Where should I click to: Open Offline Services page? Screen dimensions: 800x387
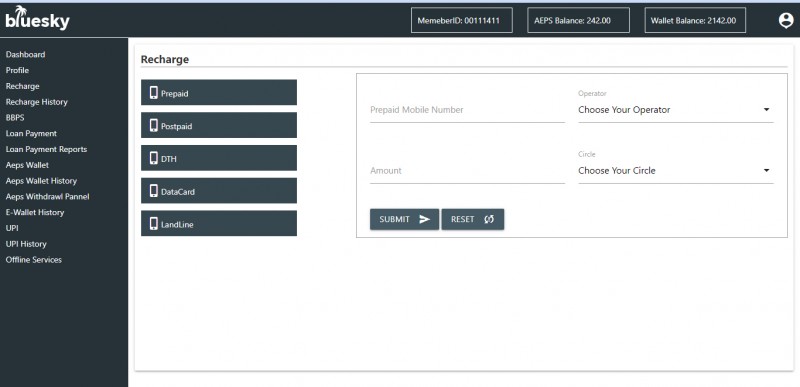point(34,260)
